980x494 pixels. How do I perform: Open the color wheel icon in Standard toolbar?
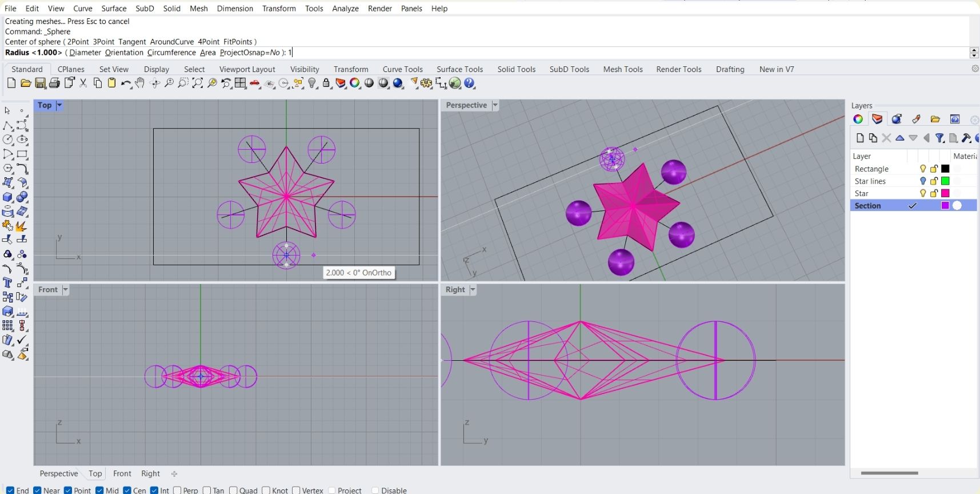tap(355, 83)
